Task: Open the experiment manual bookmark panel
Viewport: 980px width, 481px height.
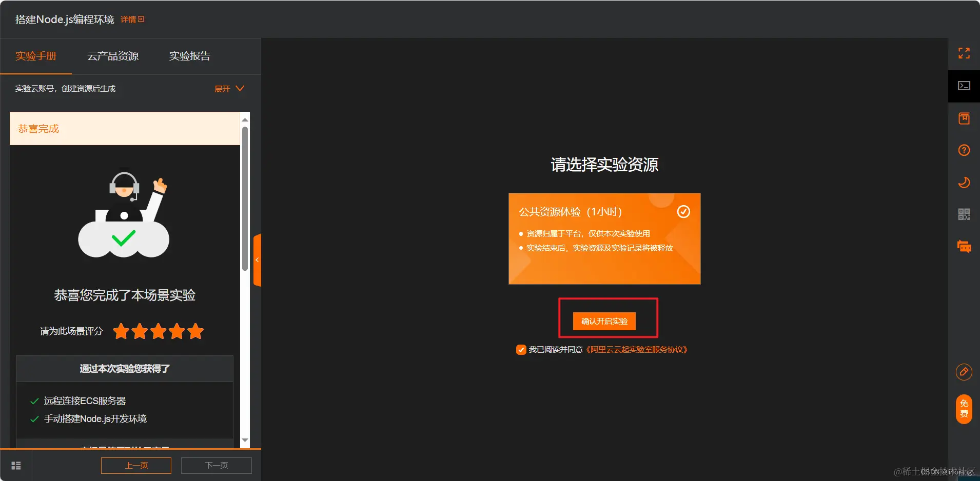Action: coord(964,118)
